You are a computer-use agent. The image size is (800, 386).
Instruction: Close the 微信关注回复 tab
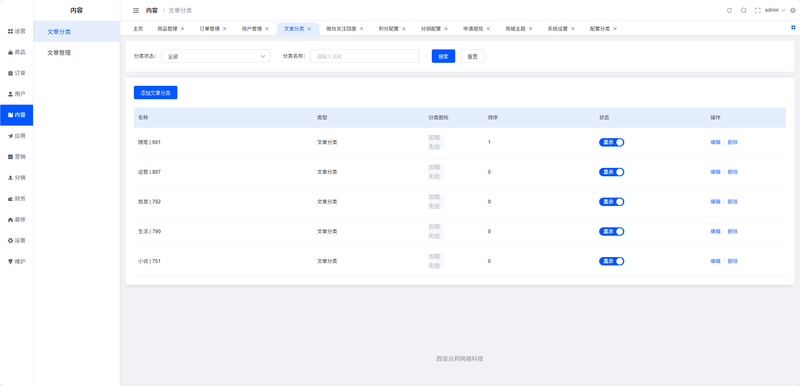tap(362, 29)
